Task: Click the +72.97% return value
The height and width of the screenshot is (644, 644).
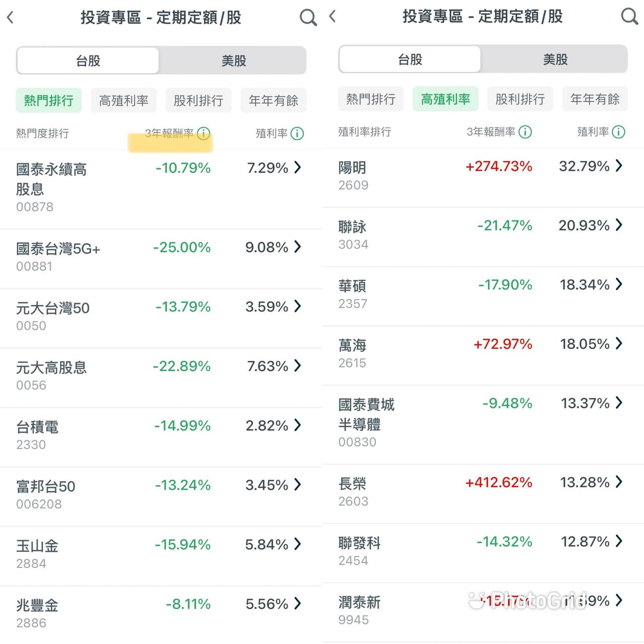Action: point(503,344)
